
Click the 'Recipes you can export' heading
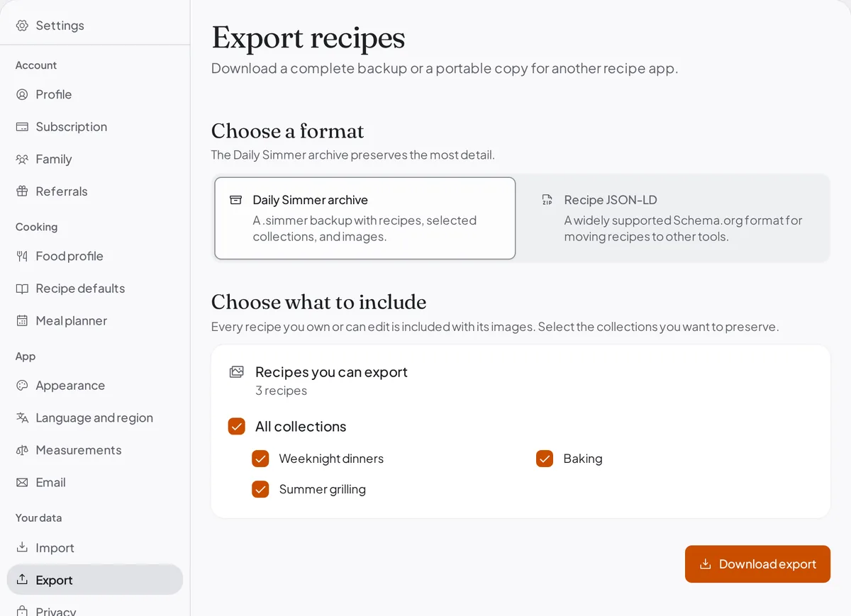(331, 372)
